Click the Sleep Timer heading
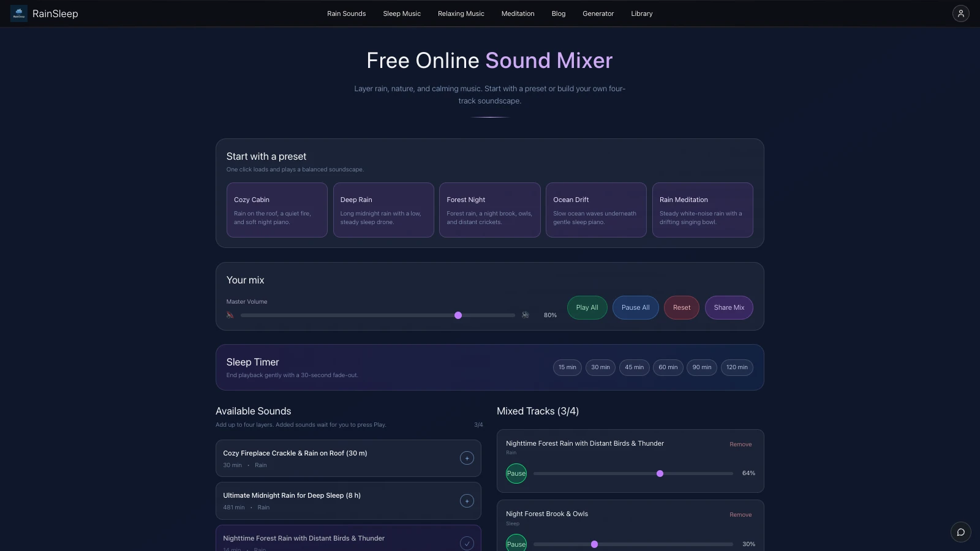Screen dimensions: 980x551 (252, 362)
